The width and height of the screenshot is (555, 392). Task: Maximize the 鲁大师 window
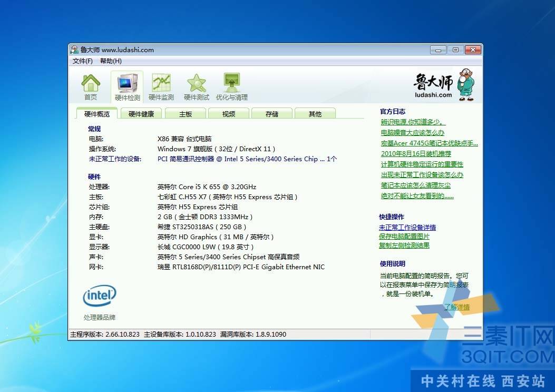coord(455,50)
